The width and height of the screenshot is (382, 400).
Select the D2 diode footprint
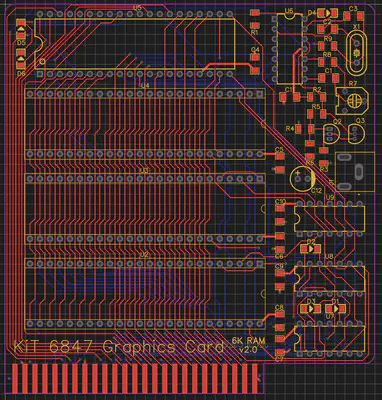click(x=310, y=249)
